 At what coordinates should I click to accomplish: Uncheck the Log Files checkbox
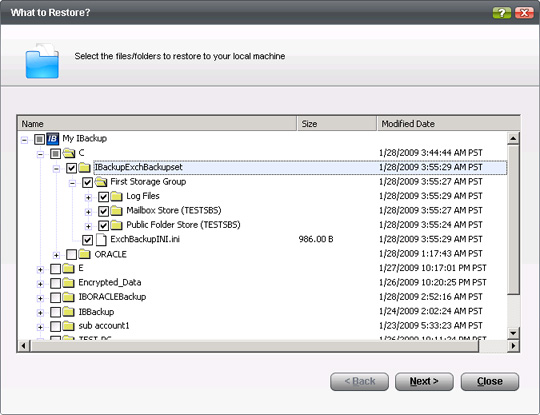pos(103,197)
